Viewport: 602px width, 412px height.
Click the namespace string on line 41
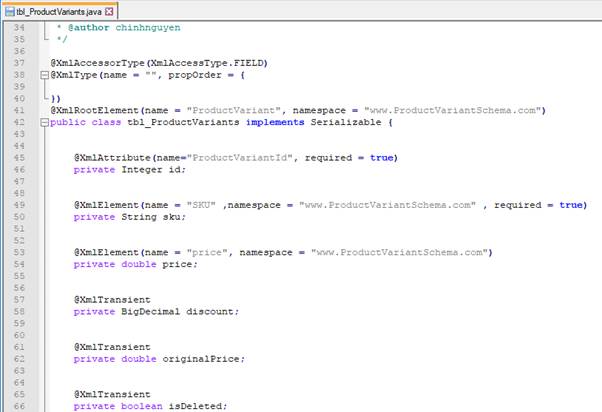point(452,111)
